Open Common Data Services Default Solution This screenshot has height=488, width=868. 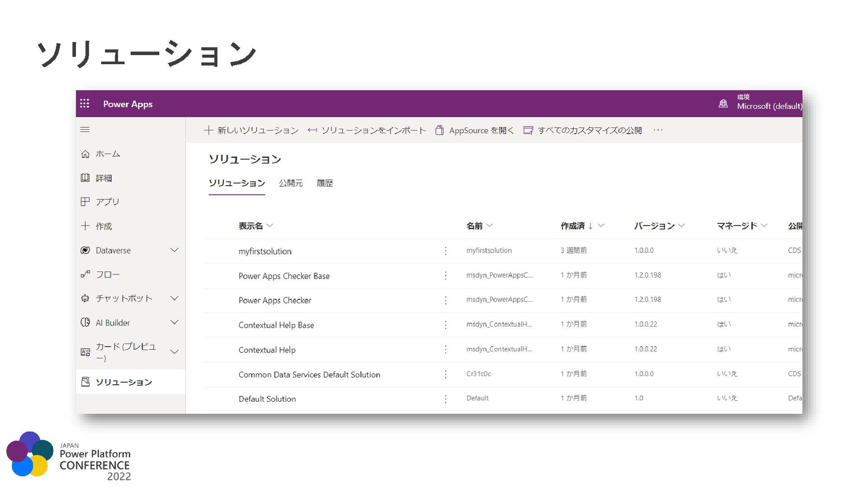coord(309,374)
